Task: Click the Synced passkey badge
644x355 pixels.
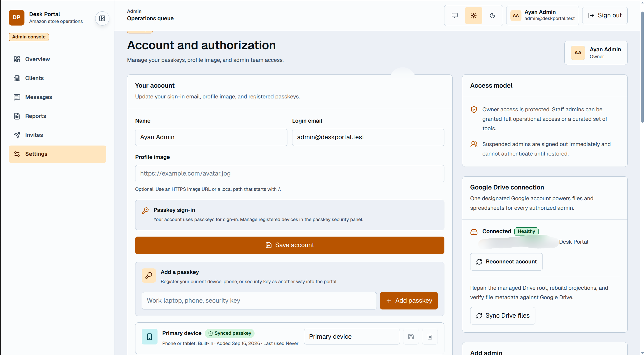Action: [x=229, y=333]
